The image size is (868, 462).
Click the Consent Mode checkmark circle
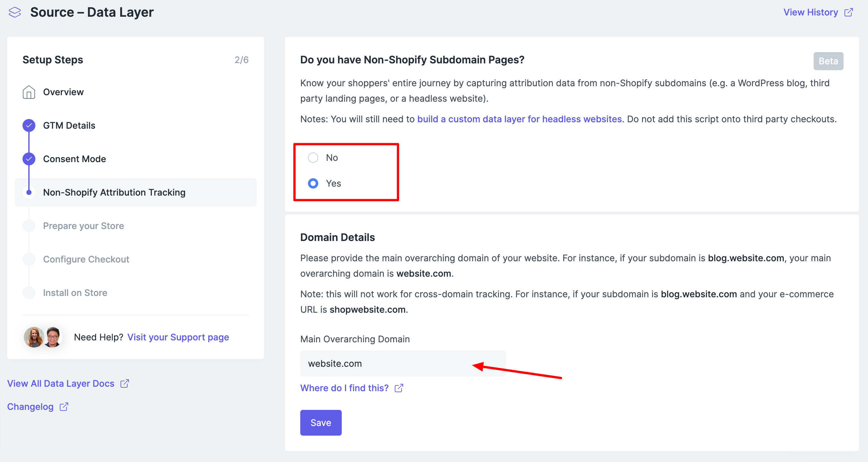[x=29, y=159]
